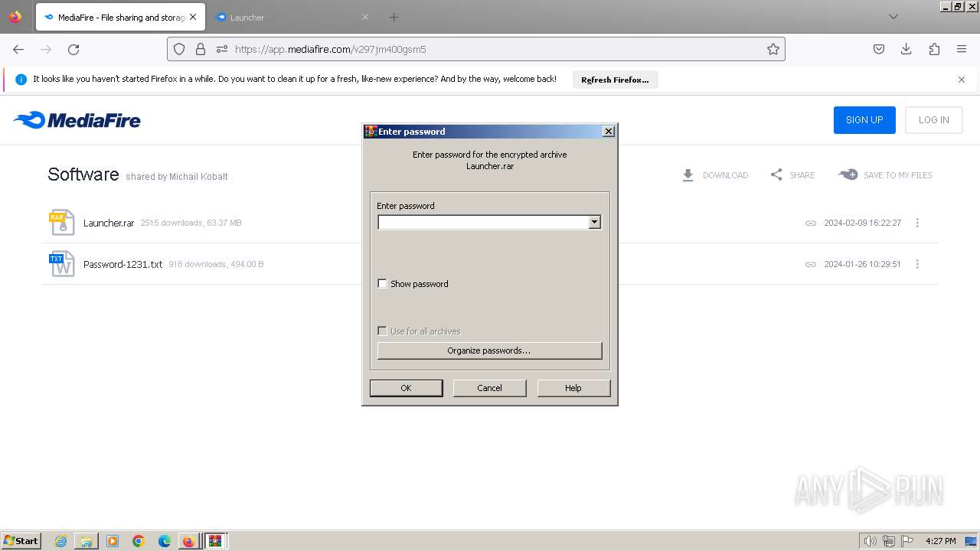Go back using browser back arrow
The width and height of the screenshot is (980, 551).
[x=18, y=49]
